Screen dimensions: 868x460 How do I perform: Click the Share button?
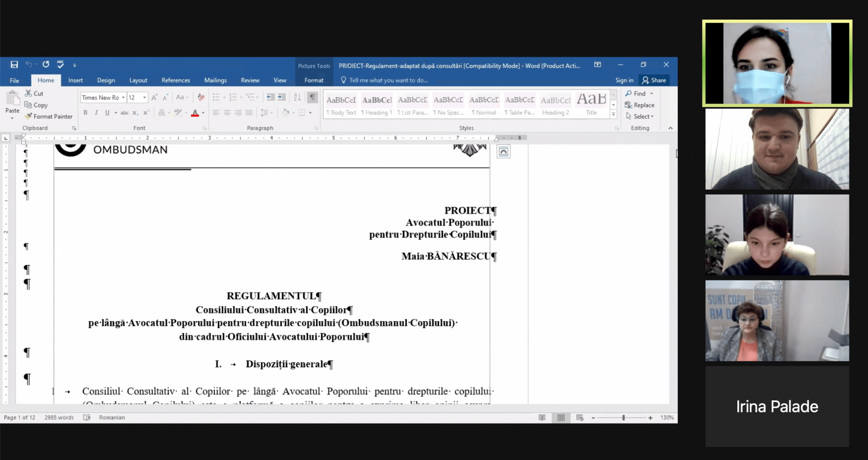654,80
